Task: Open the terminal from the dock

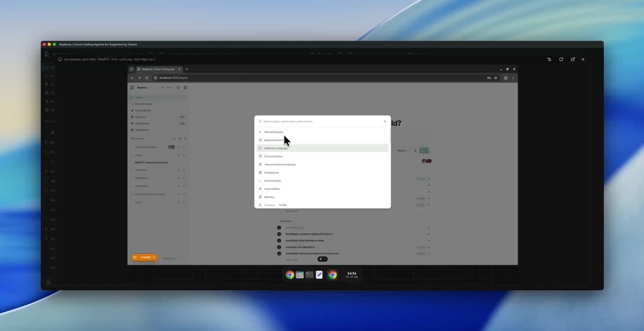Action: click(309, 275)
